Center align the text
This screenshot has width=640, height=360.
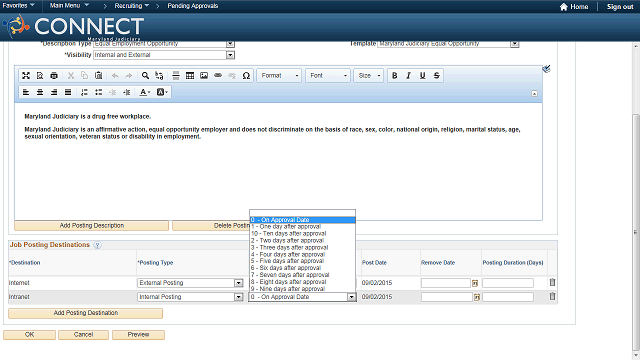(x=40, y=92)
